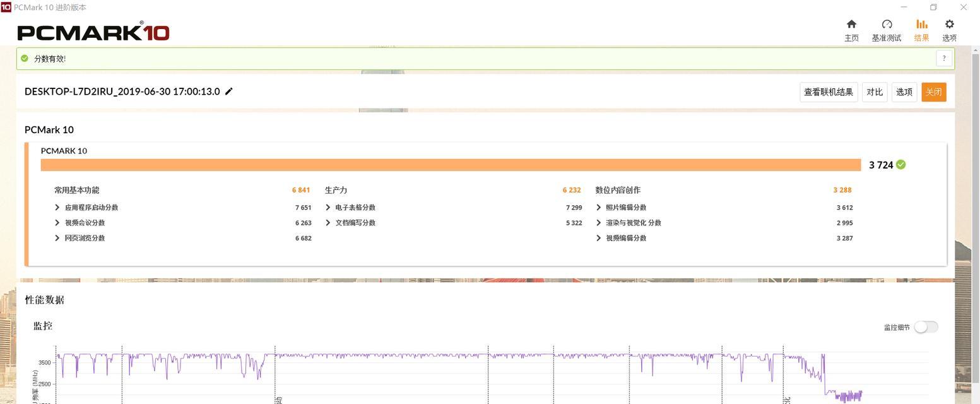
Task: Click the green check icon beside 分数有效
Action: 25,58
